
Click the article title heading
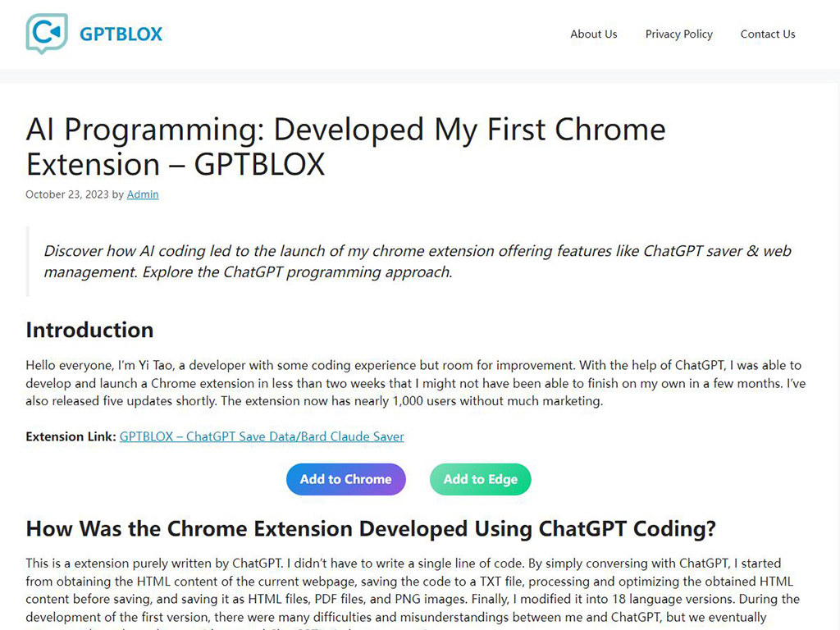(345, 146)
